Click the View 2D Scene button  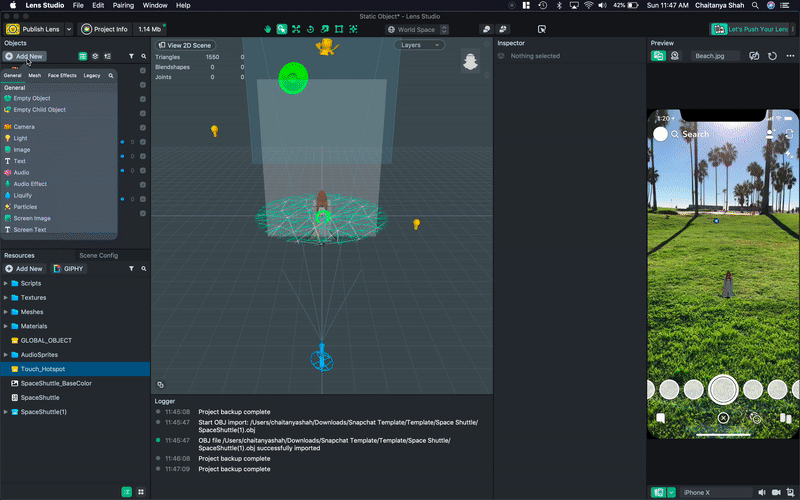186,45
